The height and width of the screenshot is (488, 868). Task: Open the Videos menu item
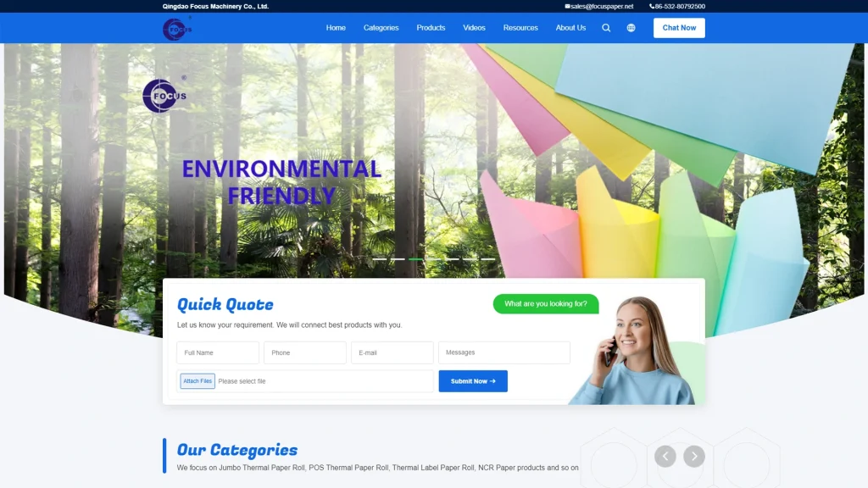coord(474,28)
